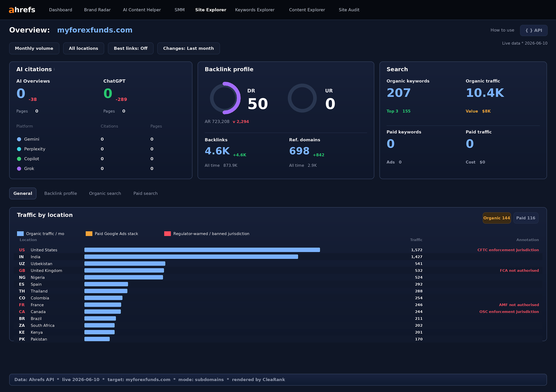556x392 pixels.
Task: Toggle Paid 116 traffic view
Action: click(526, 218)
